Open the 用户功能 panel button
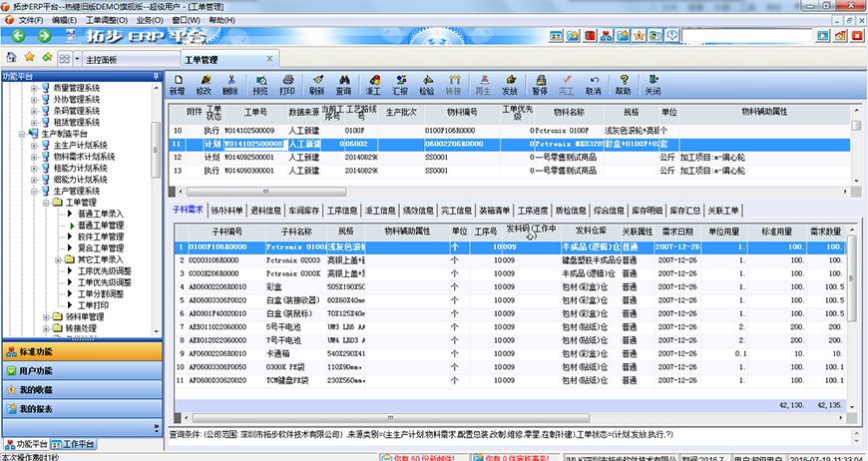Screen dimensions: 868x461 pyautogui.click(x=36, y=371)
